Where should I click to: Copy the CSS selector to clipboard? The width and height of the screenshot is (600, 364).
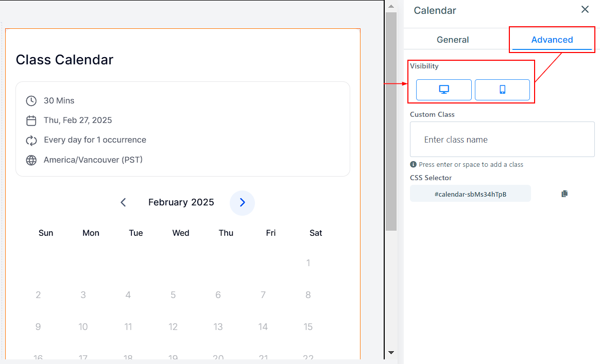(x=564, y=194)
